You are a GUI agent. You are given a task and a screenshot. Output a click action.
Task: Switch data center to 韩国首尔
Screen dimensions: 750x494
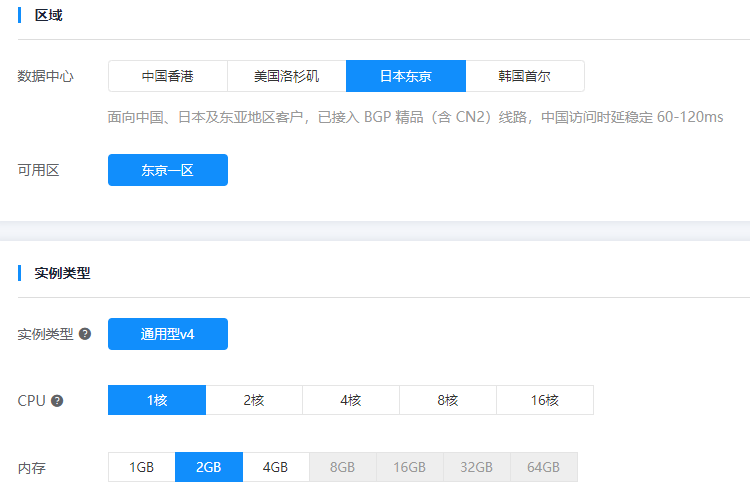pyautogui.click(x=524, y=76)
